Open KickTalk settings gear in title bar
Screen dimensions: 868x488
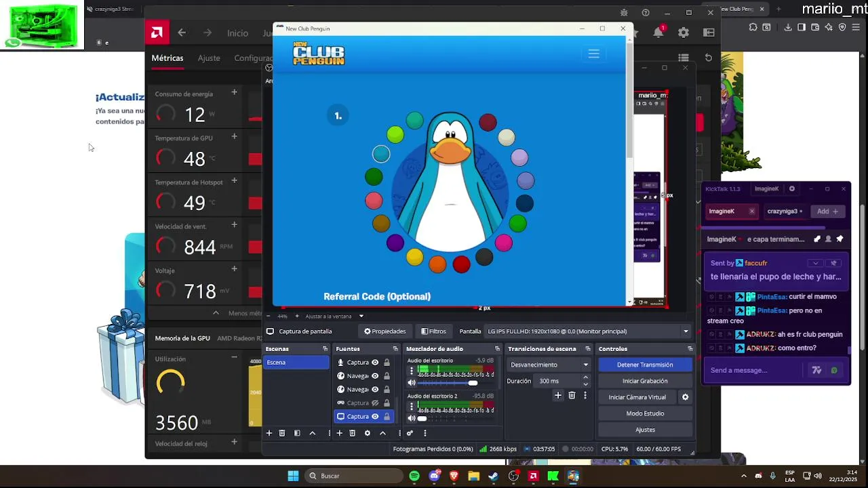[x=791, y=188]
